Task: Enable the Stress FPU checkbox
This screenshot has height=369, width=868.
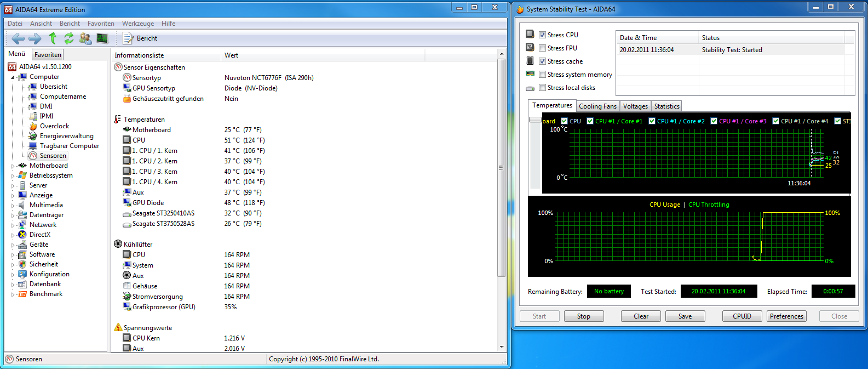Action: pos(542,48)
